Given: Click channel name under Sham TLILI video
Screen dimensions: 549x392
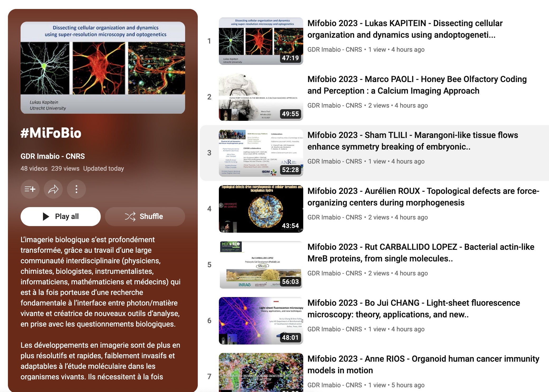Looking at the screenshot, I should coord(335,161).
